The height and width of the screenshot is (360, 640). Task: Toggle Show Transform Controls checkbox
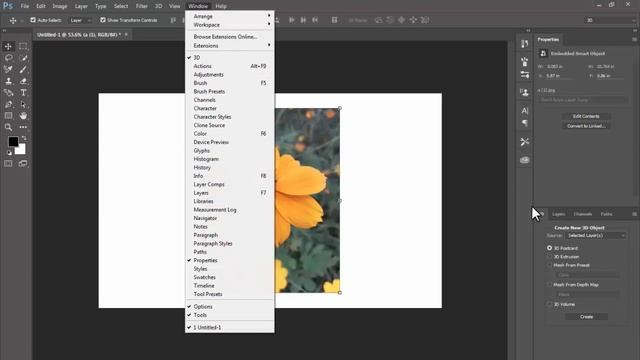[x=103, y=20]
